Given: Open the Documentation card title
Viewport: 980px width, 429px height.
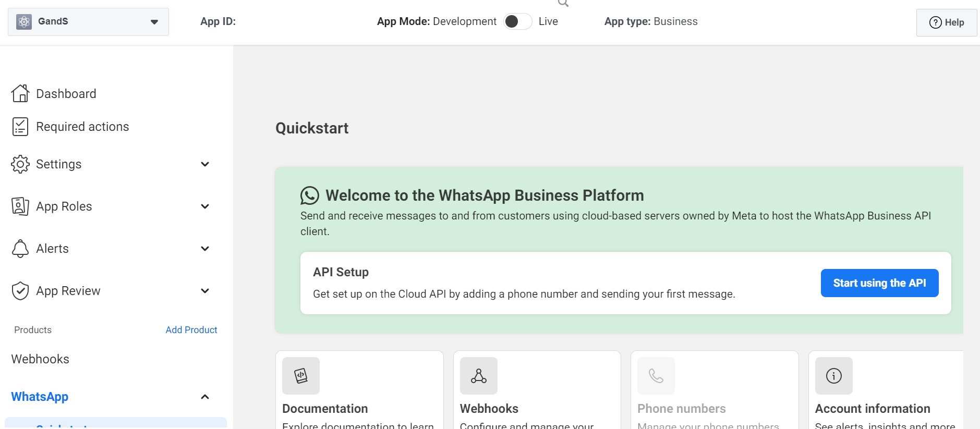Looking at the screenshot, I should (325, 409).
